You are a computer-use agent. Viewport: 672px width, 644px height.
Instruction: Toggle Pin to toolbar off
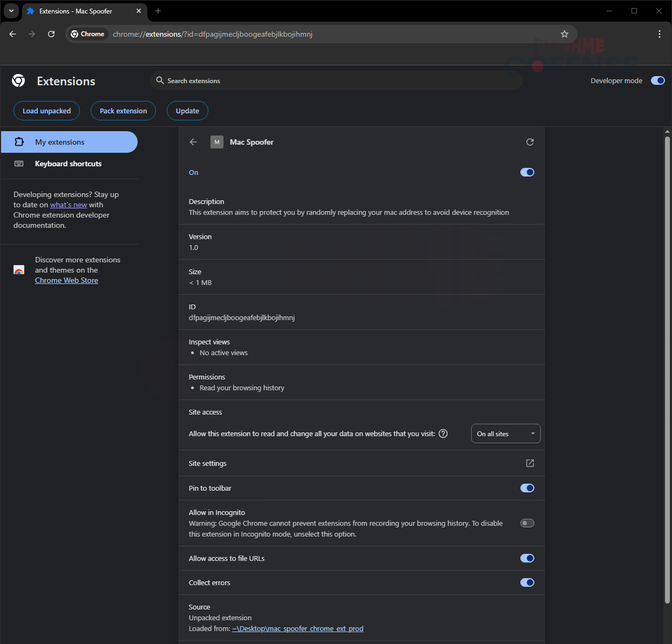[527, 488]
